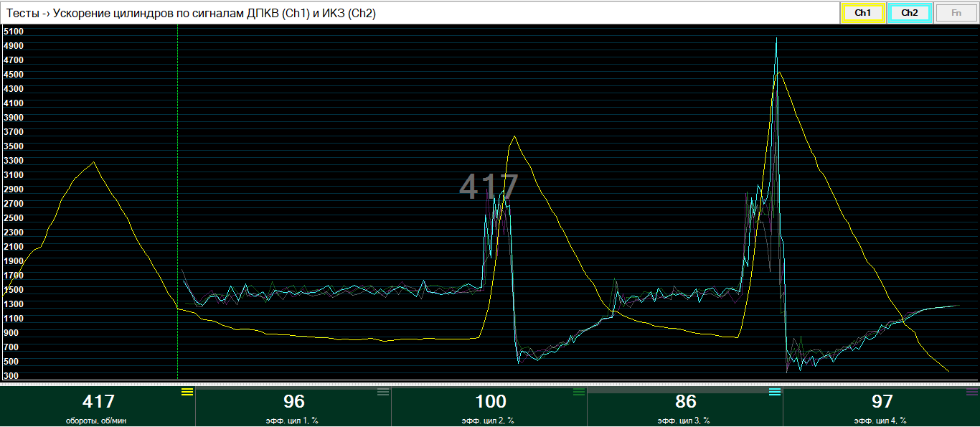The image size is (980, 427).
Task: Select the cylinder 3 efficiency value 86
Action: point(686,402)
